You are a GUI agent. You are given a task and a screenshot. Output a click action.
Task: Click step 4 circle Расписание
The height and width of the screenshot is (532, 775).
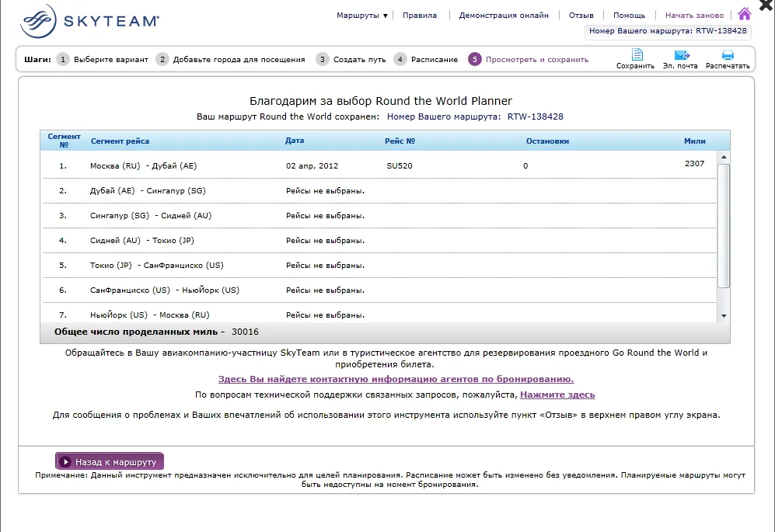[x=400, y=59]
